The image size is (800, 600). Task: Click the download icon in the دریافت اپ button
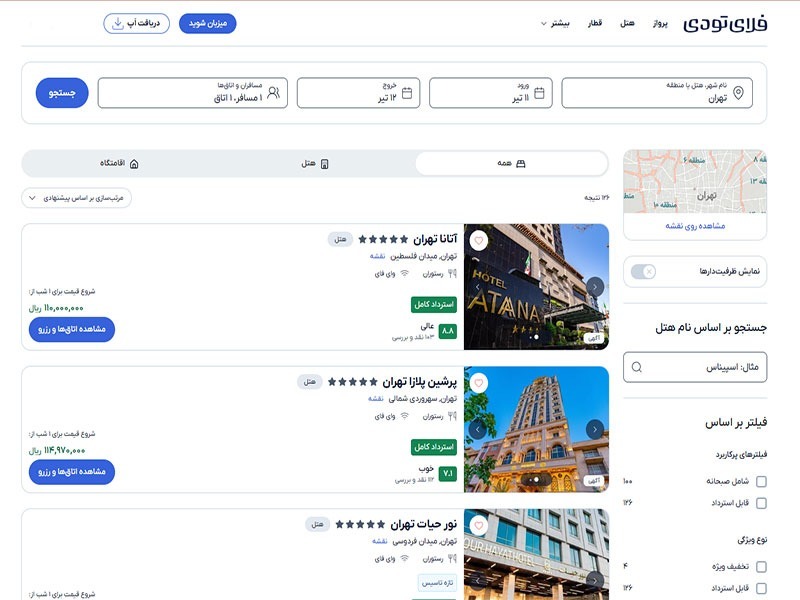coord(118,23)
